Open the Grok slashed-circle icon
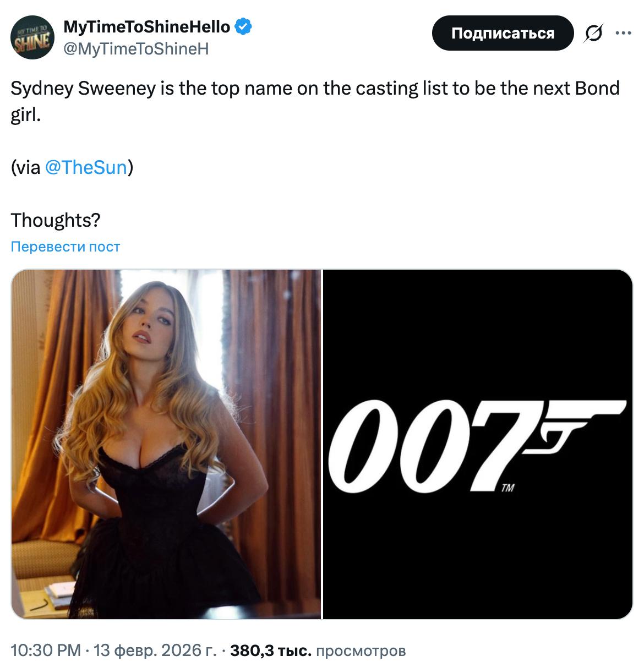The width and height of the screenshot is (644, 667). (593, 34)
